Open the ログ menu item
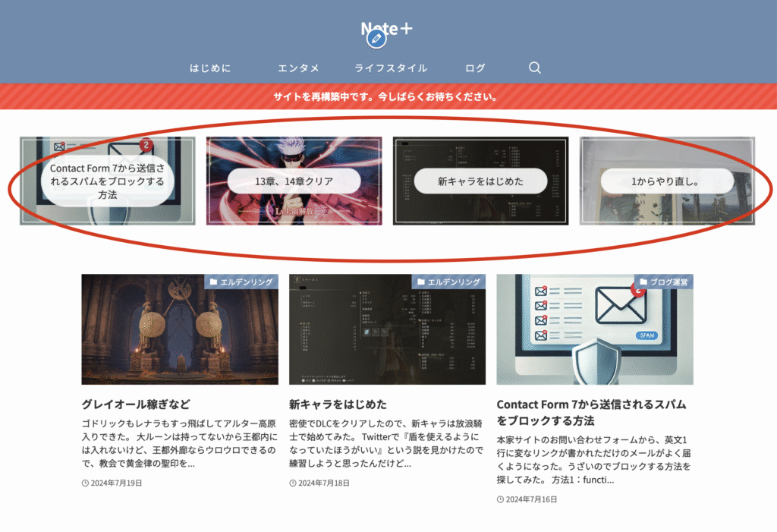The width and height of the screenshot is (777, 532). click(475, 68)
